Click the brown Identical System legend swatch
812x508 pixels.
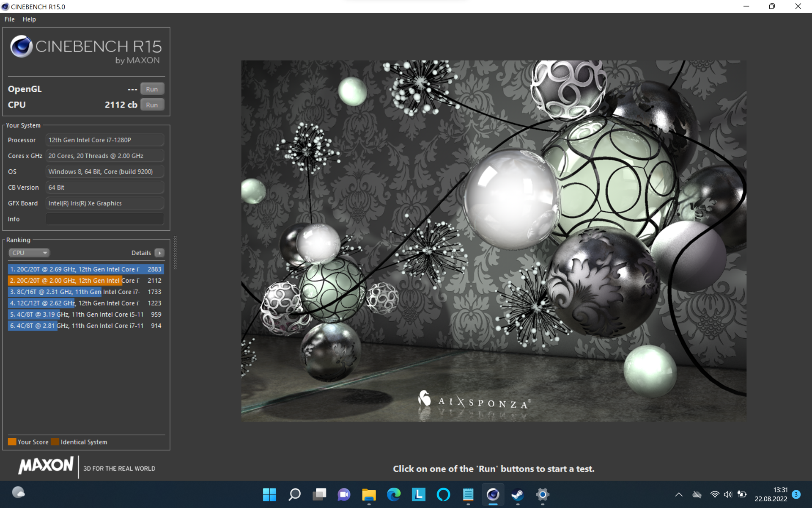55,442
